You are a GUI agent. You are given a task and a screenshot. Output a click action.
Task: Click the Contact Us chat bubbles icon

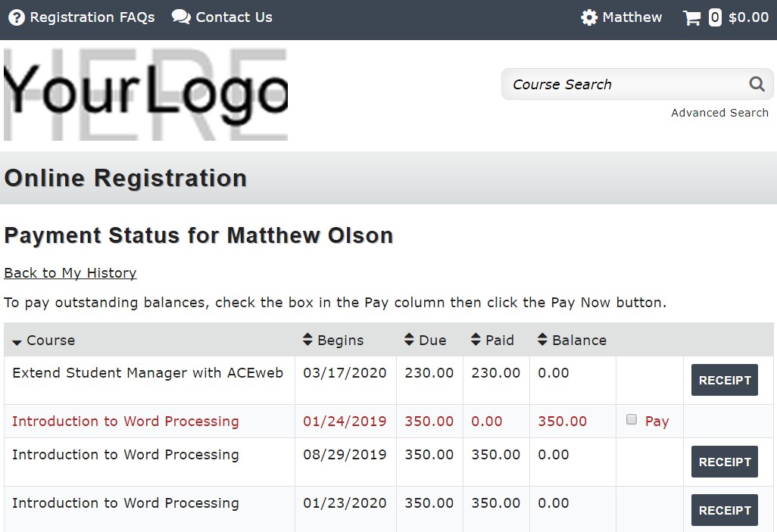[x=181, y=17]
